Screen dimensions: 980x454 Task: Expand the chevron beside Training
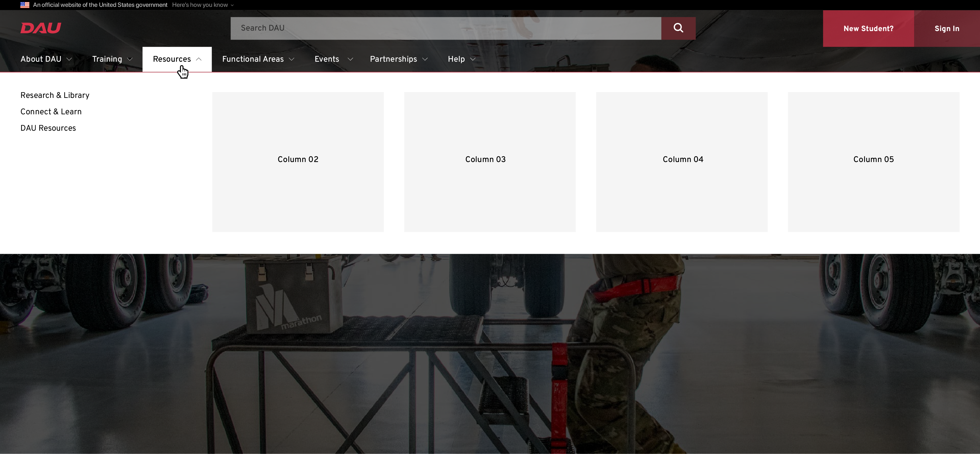click(130, 59)
